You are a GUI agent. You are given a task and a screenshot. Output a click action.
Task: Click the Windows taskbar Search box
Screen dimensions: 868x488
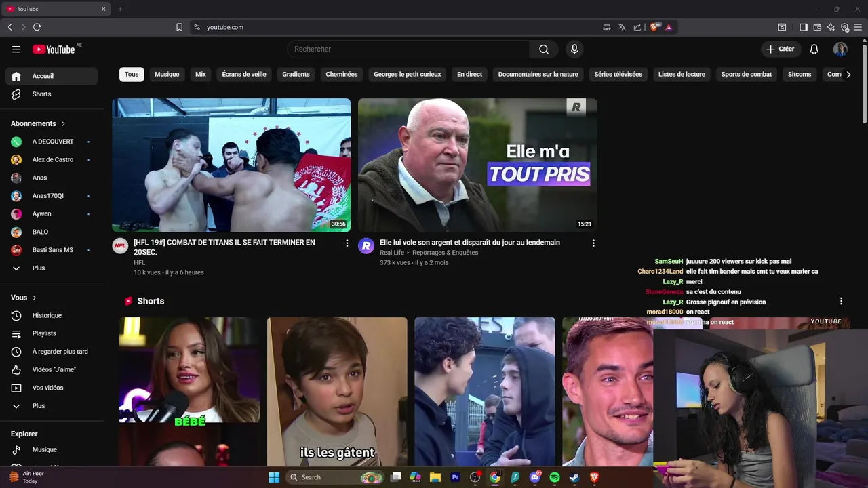(x=335, y=477)
